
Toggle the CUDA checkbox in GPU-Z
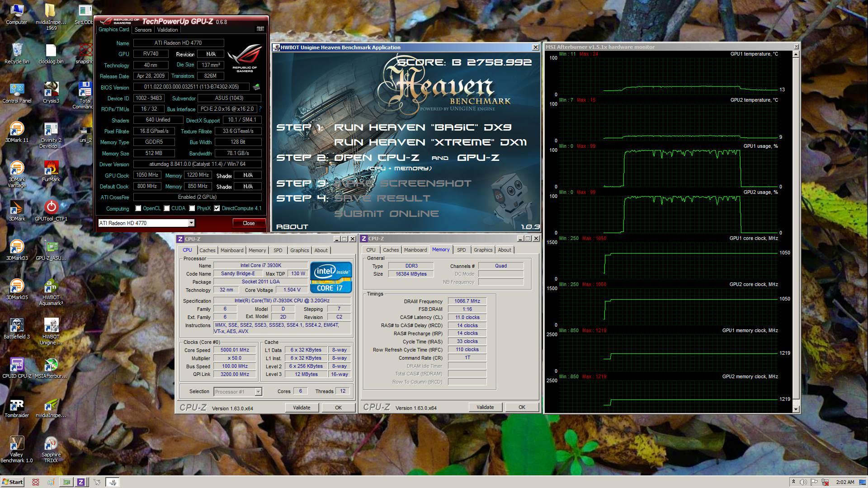point(167,208)
